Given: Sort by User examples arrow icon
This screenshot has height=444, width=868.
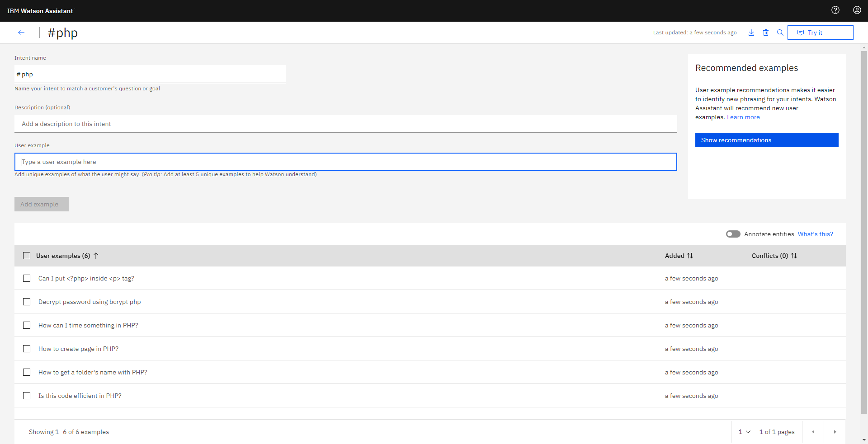Looking at the screenshot, I should click(96, 256).
